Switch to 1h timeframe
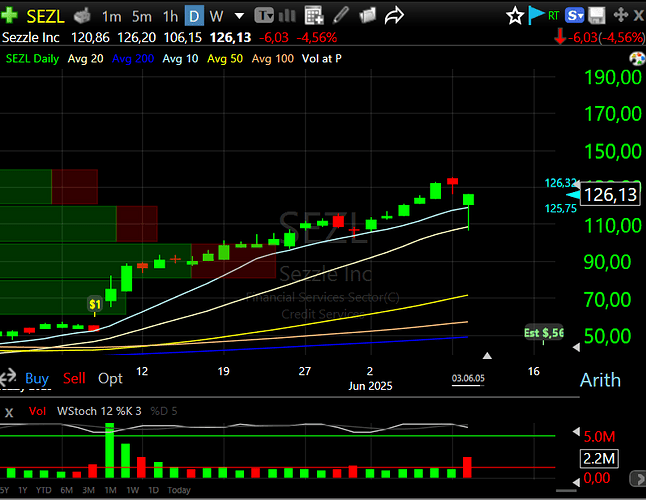646x500 pixels. click(x=170, y=16)
